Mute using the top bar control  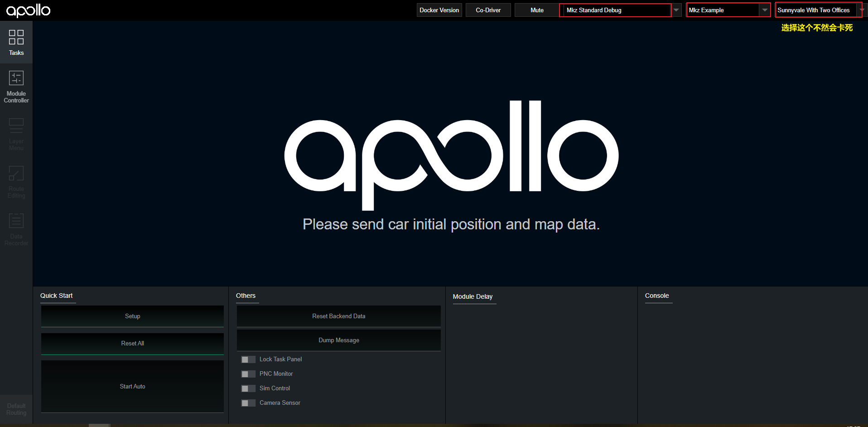536,10
